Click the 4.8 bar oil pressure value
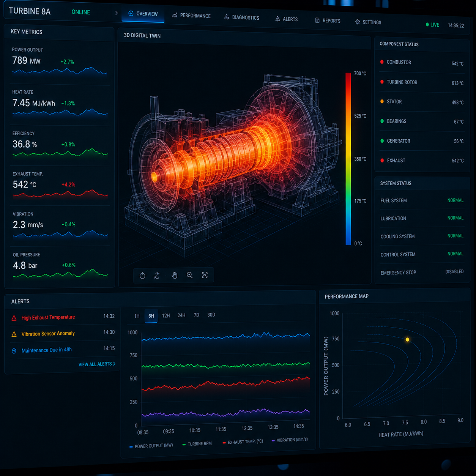 (x=25, y=265)
